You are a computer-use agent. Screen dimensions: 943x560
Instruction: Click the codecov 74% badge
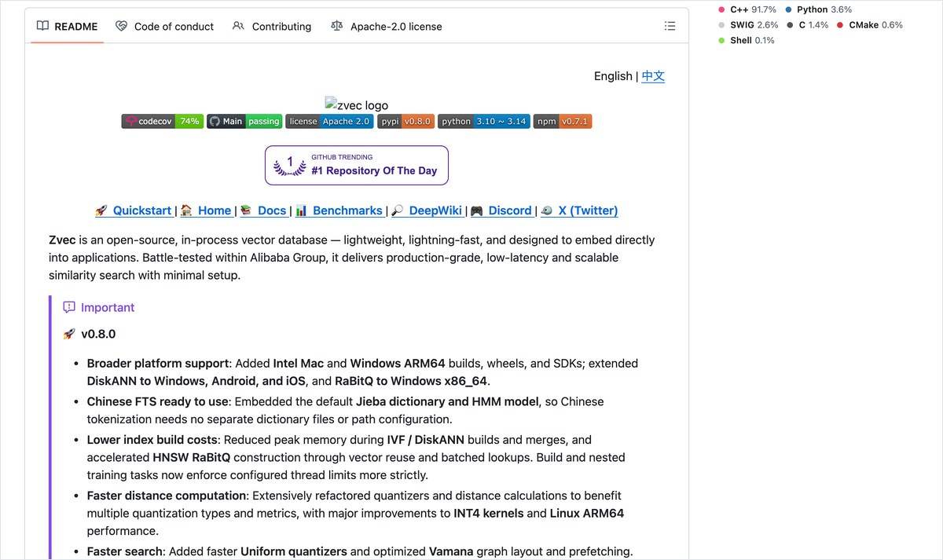163,122
